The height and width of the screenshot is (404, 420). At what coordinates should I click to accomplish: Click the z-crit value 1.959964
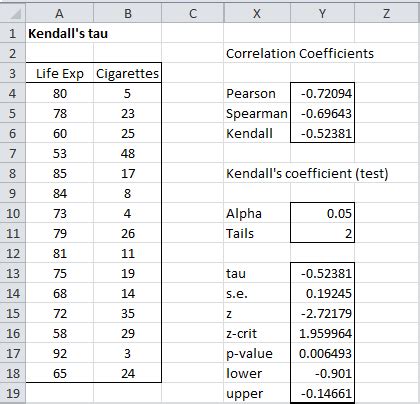[322, 333]
